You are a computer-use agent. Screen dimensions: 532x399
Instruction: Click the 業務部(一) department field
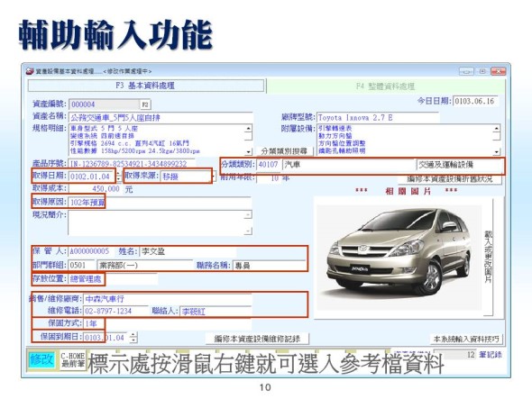(145, 265)
